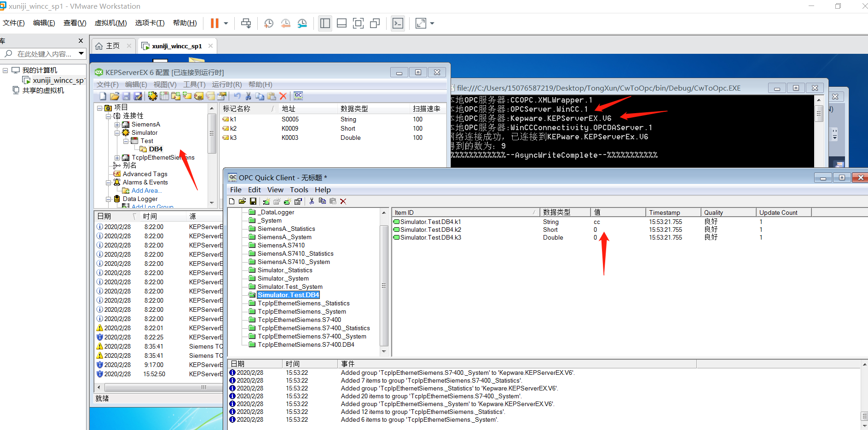Toggle the VMware console view button
The image size is (868, 430).
click(x=398, y=23)
